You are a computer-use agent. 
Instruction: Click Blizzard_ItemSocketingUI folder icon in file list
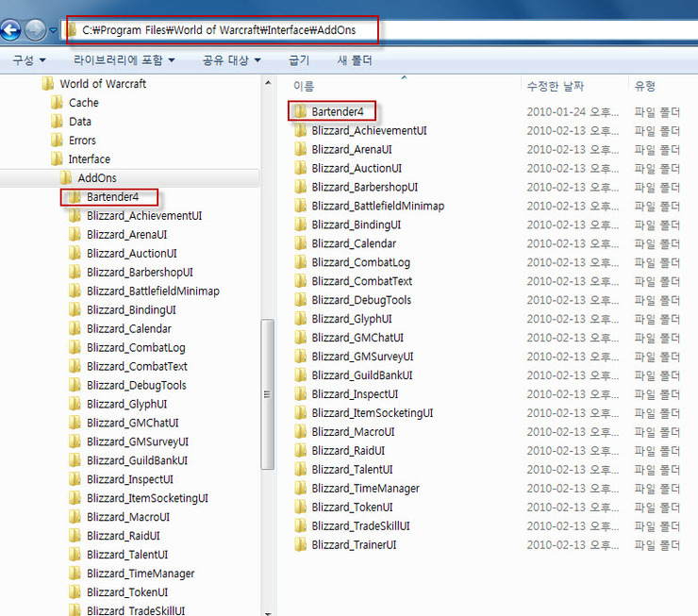pos(301,413)
